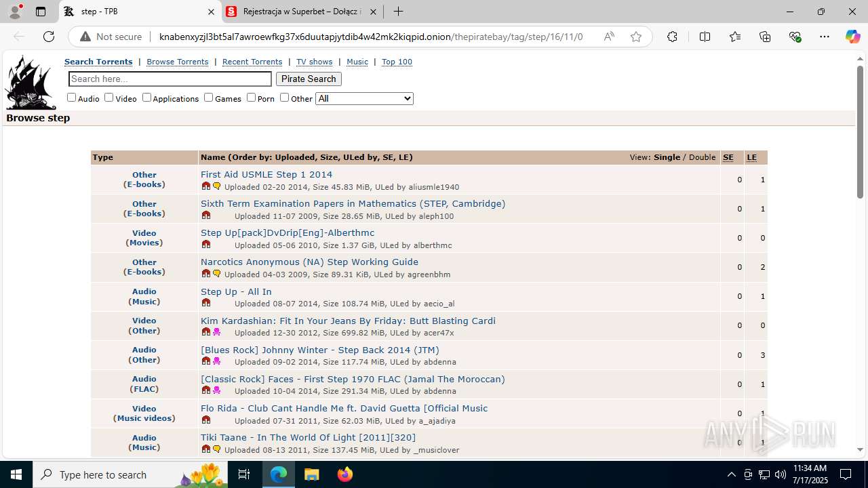Screen dimensions: 868x488
Task: Click magnet icon for Step Up[pack]DvDrip row
Action: coord(206,245)
